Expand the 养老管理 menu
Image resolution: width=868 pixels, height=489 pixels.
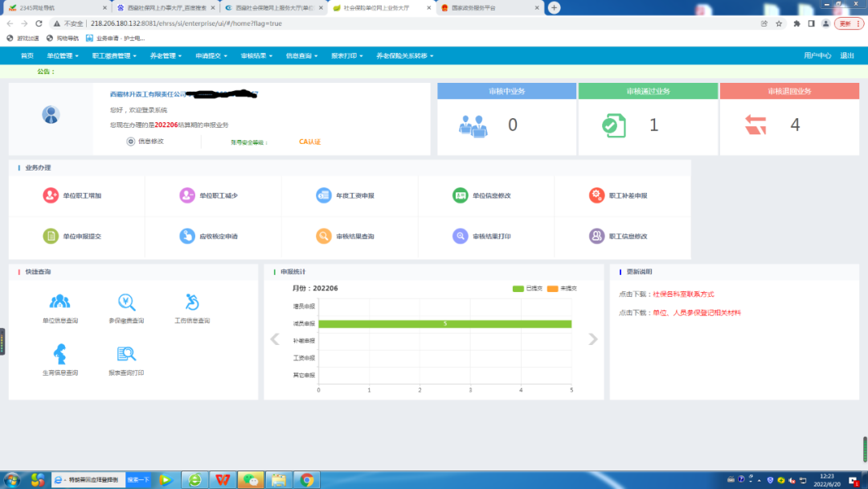coord(166,55)
